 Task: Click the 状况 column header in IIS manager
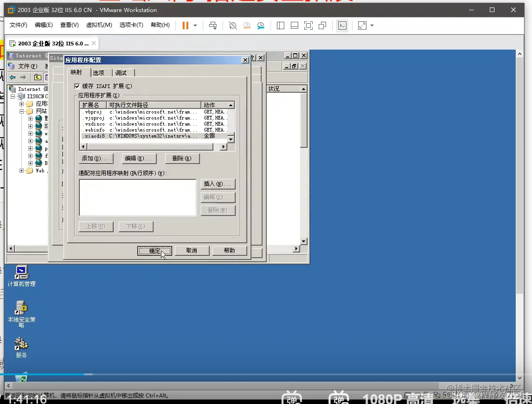(x=284, y=89)
